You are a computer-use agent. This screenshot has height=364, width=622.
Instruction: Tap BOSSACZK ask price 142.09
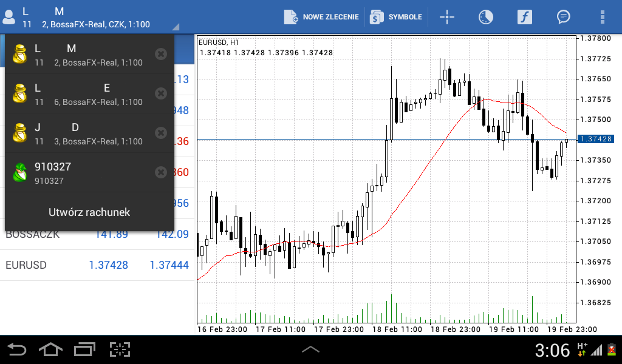[x=172, y=235]
